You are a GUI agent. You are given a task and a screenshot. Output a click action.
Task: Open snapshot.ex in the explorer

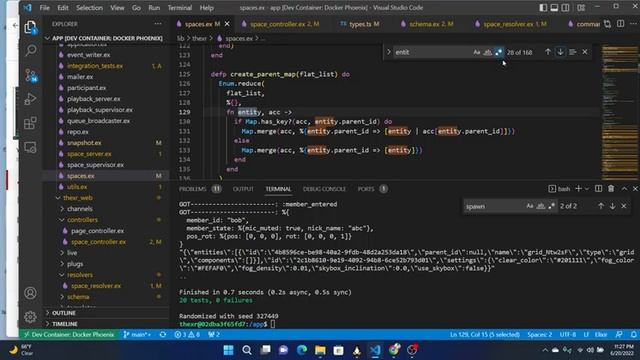(x=84, y=143)
